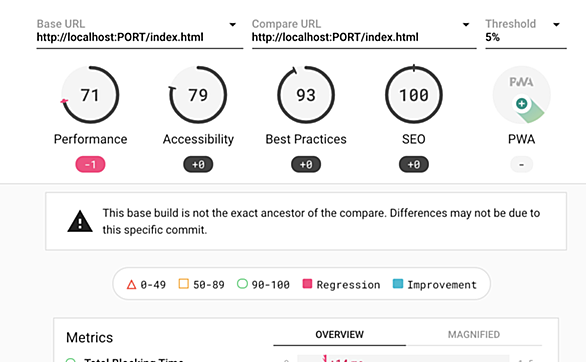Viewport: 586px width, 362px height.
Task: Click the PWA badge icon
Action: point(521,95)
